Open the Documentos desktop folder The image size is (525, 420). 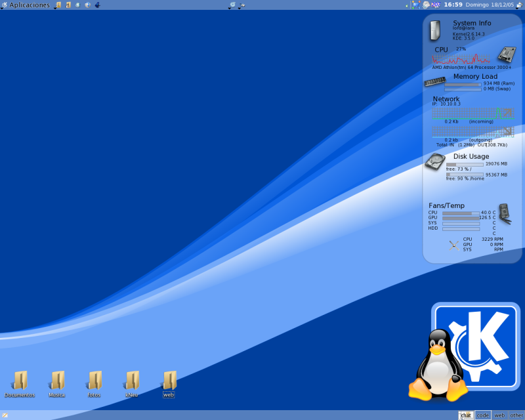[x=20, y=384]
